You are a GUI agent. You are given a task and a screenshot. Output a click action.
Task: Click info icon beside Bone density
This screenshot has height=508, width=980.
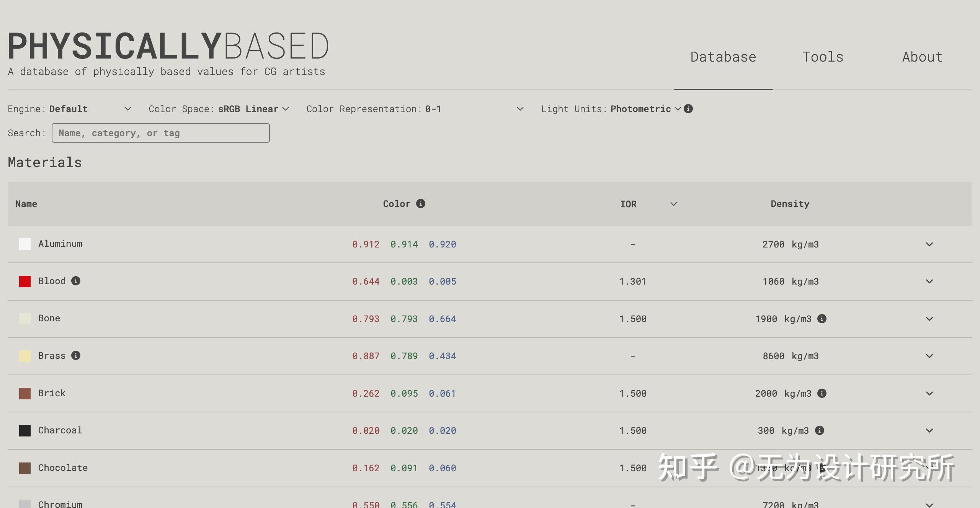pos(822,319)
